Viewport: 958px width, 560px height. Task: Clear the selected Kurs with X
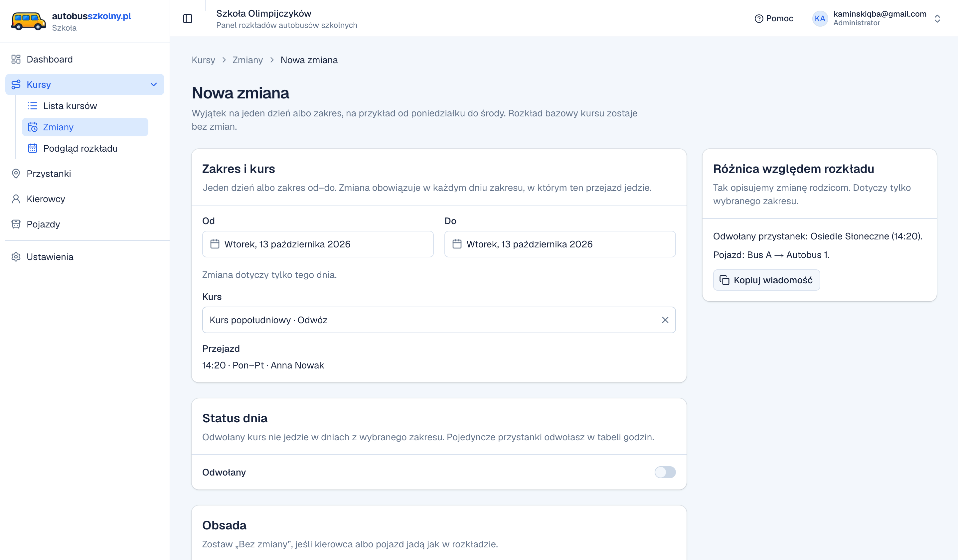tap(665, 320)
